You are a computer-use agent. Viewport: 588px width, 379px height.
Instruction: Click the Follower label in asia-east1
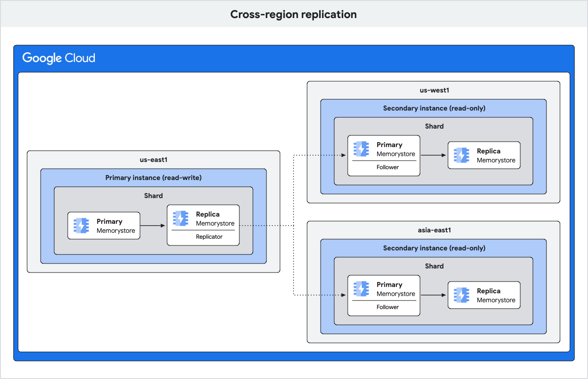pyautogui.click(x=387, y=307)
